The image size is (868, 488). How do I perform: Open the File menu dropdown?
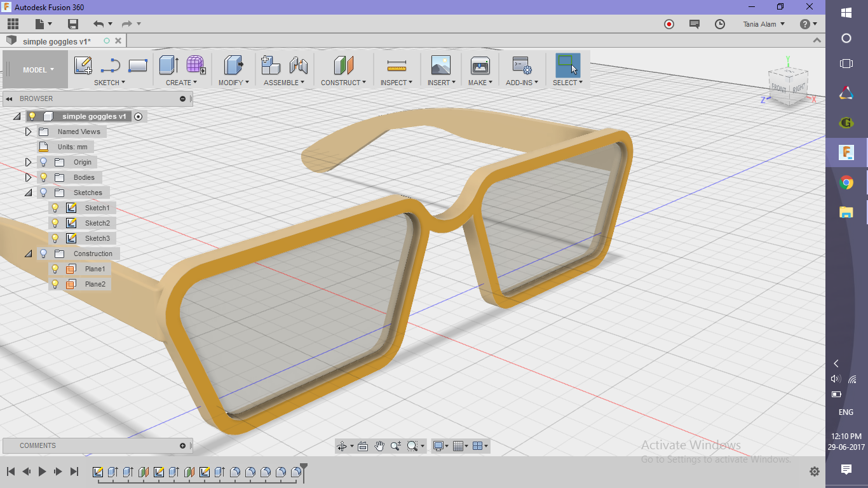coord(44,24)
